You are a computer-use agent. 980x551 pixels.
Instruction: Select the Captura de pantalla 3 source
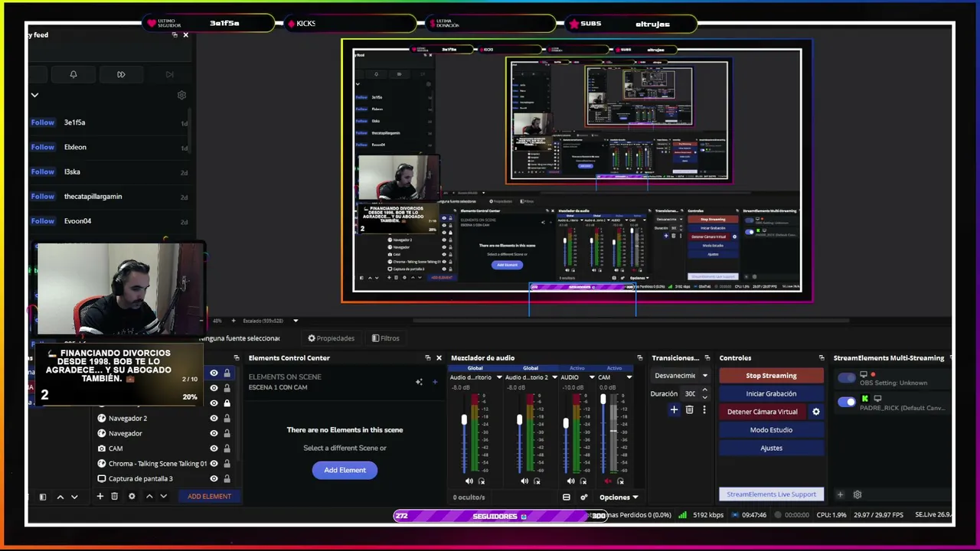click(164, 479)
